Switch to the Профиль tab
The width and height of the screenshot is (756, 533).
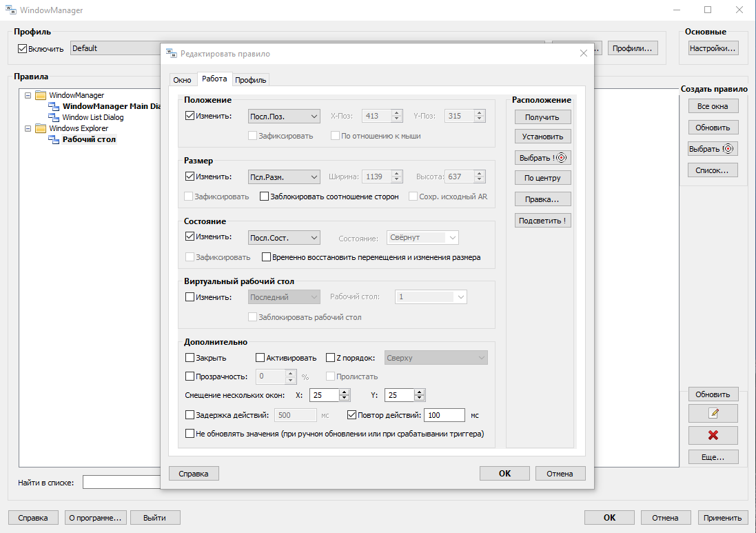click(250, 80)
